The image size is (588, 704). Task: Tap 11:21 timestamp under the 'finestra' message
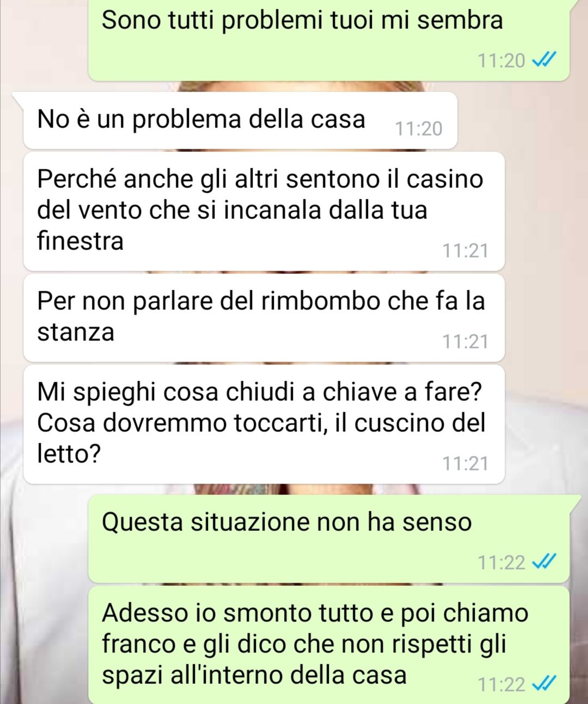(x=465, y=250)
